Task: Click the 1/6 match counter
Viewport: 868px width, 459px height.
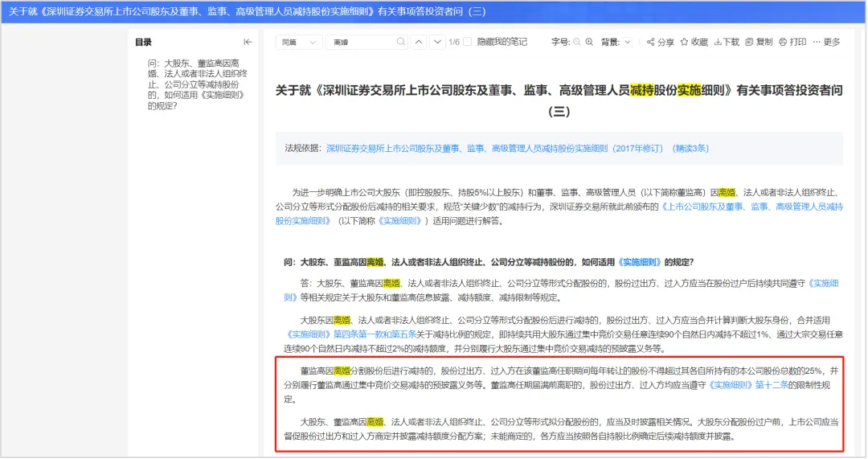Action: [x=454, y=42]
